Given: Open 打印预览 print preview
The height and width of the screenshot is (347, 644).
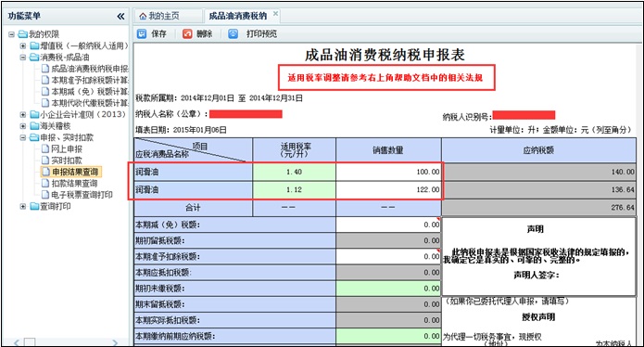Looking at the screenshot, I should click(x=261, y=34).
